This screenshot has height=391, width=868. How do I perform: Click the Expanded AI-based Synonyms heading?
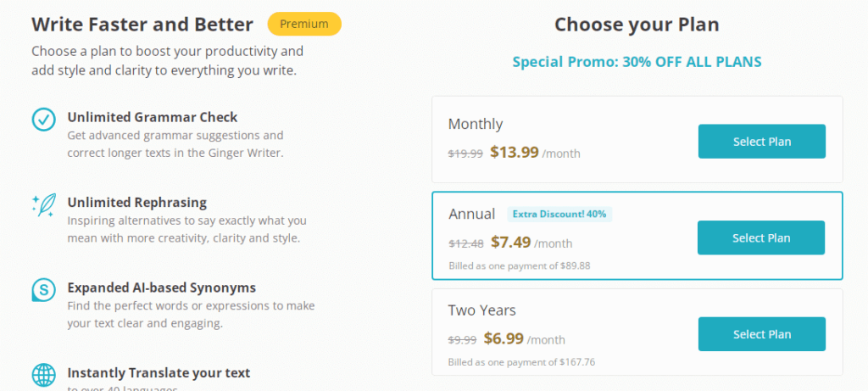pyautogui.click(x=162, y=288)
